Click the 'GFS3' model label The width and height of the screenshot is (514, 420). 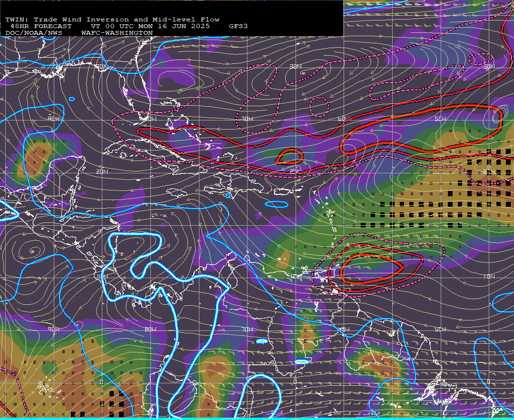click(x=238, y=26)
